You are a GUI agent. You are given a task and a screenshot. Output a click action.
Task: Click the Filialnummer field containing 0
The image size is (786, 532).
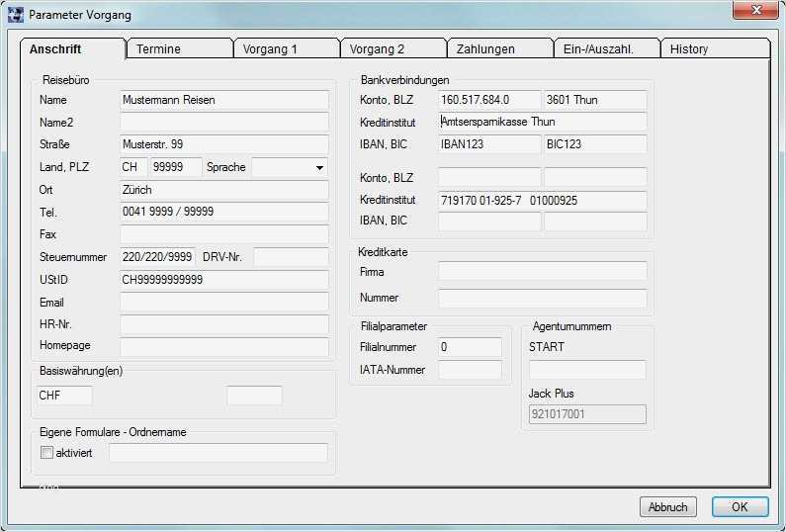pyautogui.click(x=470, y=347)
